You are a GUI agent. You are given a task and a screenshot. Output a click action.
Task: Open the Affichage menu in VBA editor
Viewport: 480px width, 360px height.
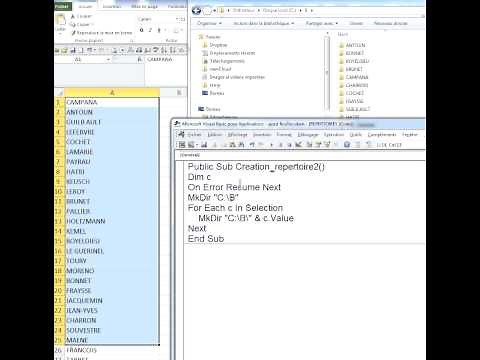pyautogui.click(x=237, y=134)
